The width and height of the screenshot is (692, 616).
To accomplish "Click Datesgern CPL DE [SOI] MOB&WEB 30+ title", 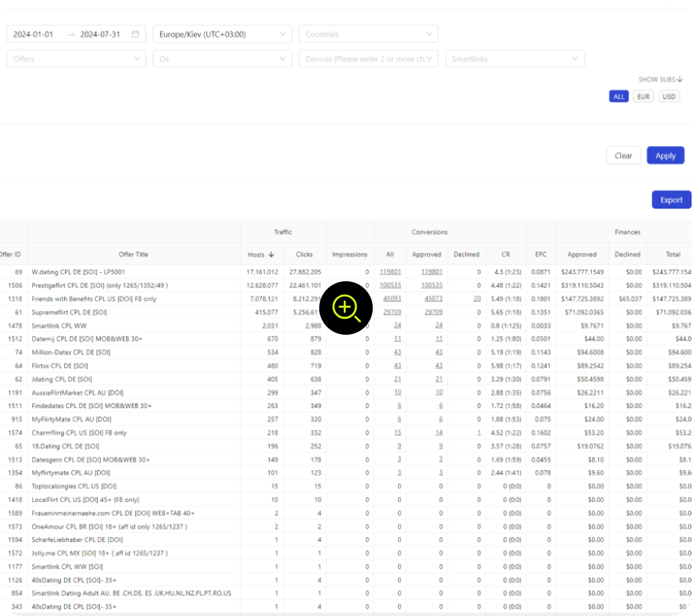I will pos(90,459).
